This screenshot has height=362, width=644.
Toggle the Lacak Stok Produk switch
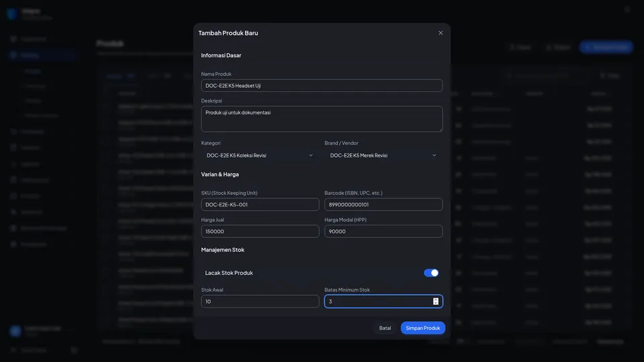(x=431, y=273)
